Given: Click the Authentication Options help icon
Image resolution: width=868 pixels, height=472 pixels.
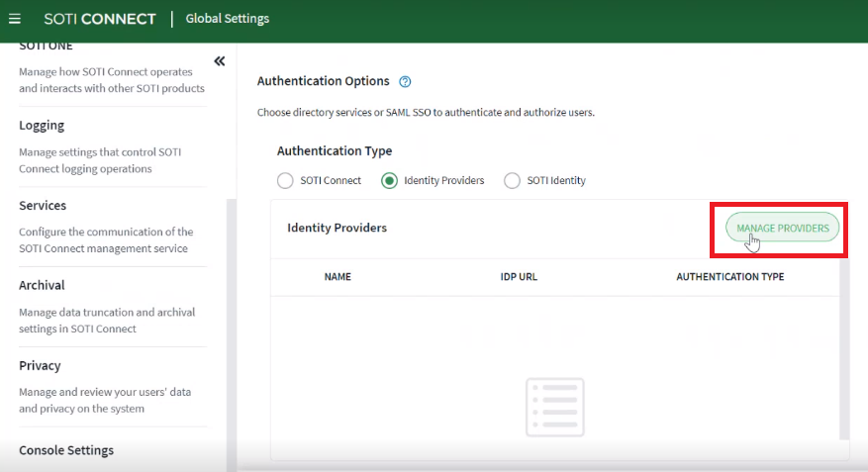Looking at the screenshot, I should [404, 82].
